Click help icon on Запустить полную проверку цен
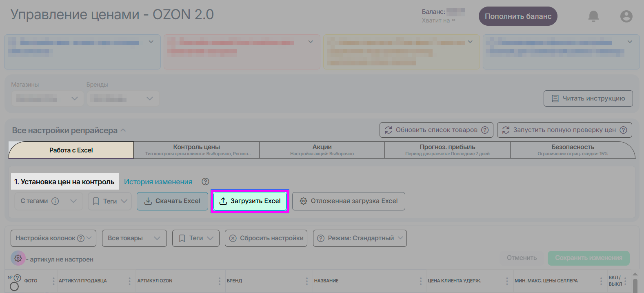This screenshot has height=293, width=644. pyautogui.click(x=623, y=130)
